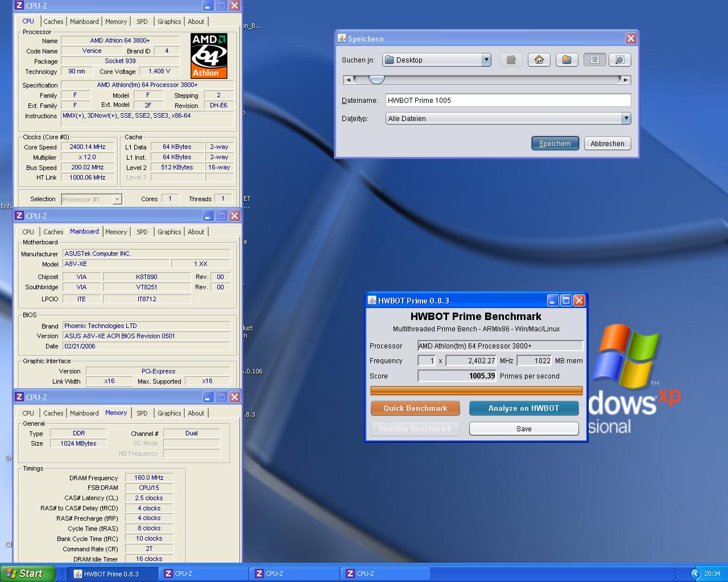Click the Dateiname input field
Viewport: 728px width, 582px height.
(508, 100)
